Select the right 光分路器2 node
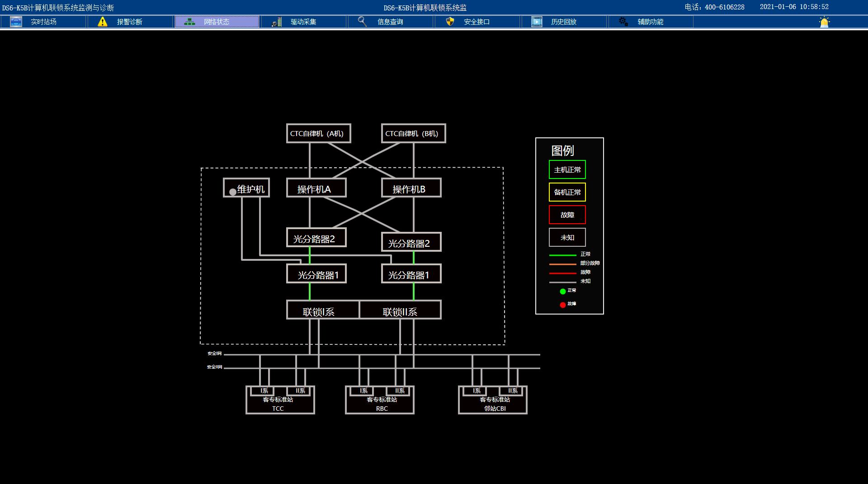 pos(411,242)
